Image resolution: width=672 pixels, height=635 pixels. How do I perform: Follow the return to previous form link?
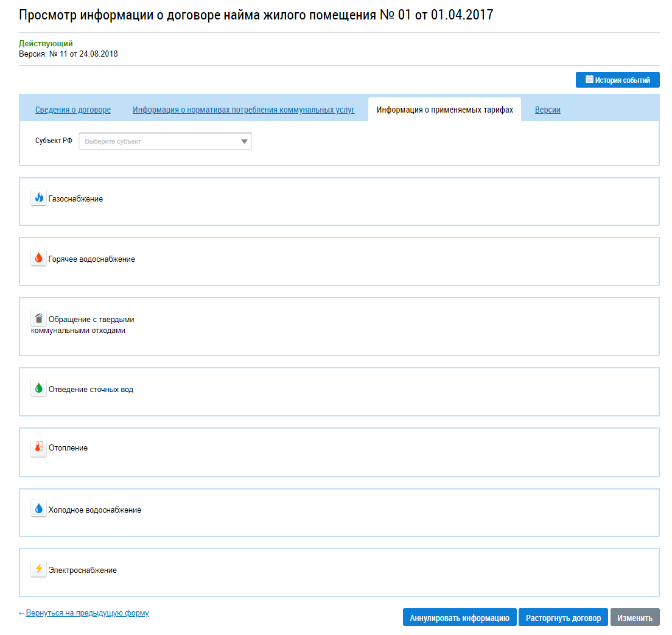pos(87,613)
